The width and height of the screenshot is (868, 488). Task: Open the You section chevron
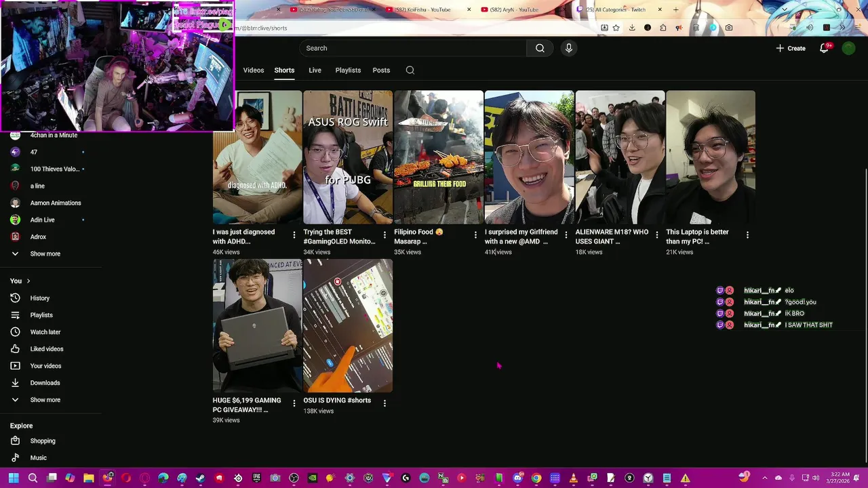coord(28,281)
